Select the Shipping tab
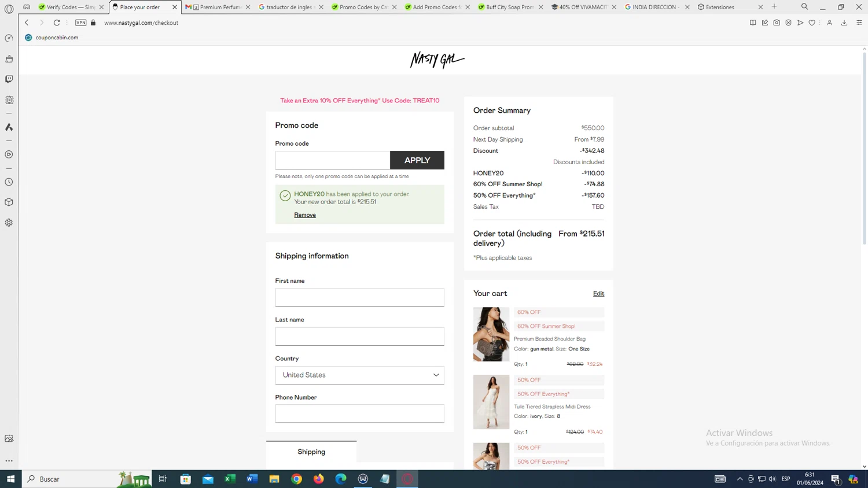Screen dimensions: 868x488 coord(311,452)
